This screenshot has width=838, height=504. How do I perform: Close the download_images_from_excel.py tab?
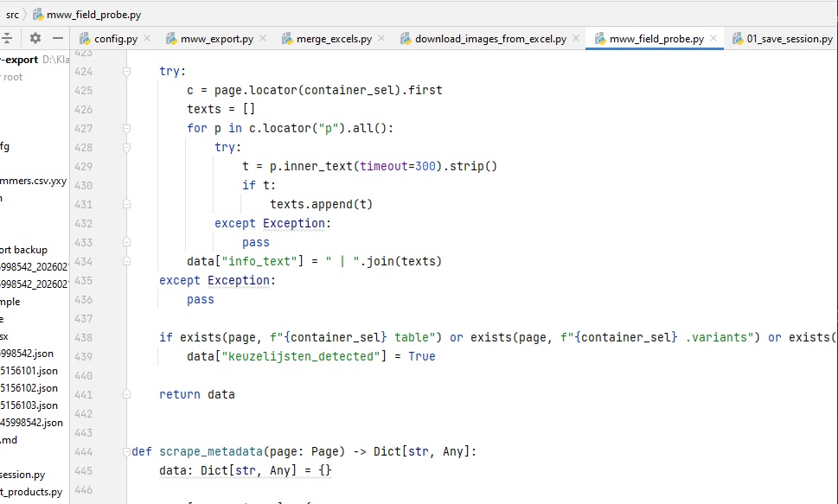tap(576, 39)
